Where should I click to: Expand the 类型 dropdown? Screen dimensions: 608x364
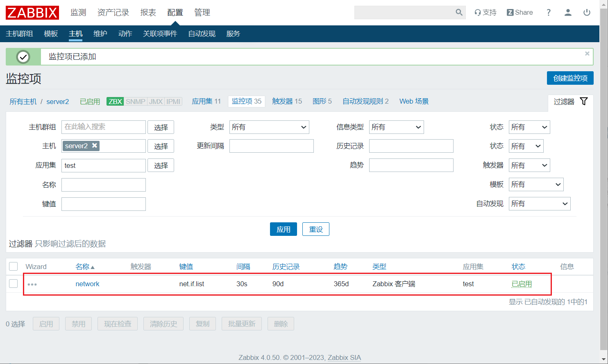tap(269, 127)
